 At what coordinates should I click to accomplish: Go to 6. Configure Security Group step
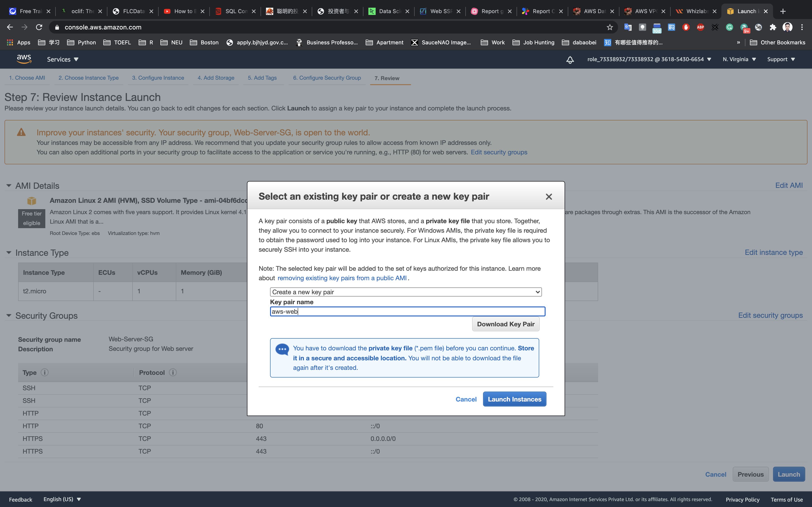[327, 78]
